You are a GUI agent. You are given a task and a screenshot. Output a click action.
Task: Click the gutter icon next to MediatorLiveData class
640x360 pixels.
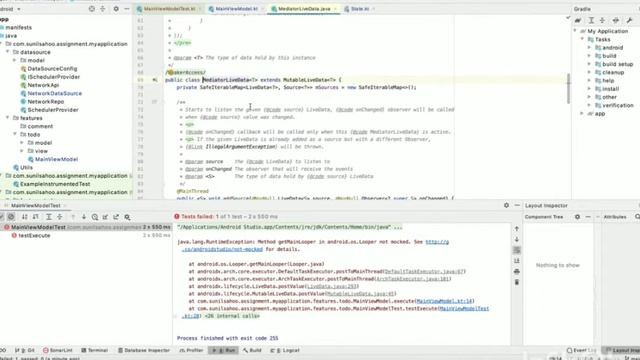[155, 80]
